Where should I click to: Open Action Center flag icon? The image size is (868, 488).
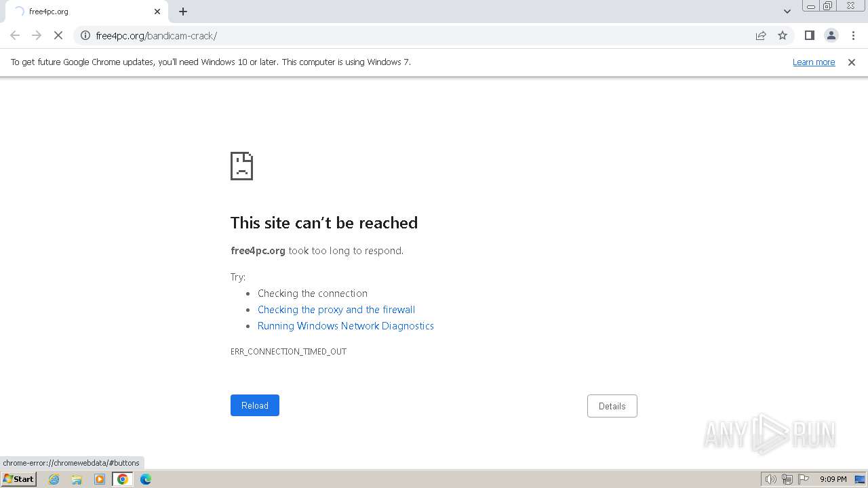click(804, 479)
